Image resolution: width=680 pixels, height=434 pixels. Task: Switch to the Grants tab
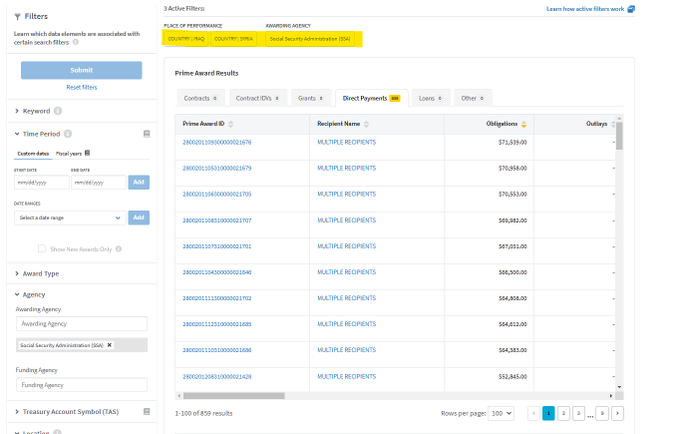309,98
